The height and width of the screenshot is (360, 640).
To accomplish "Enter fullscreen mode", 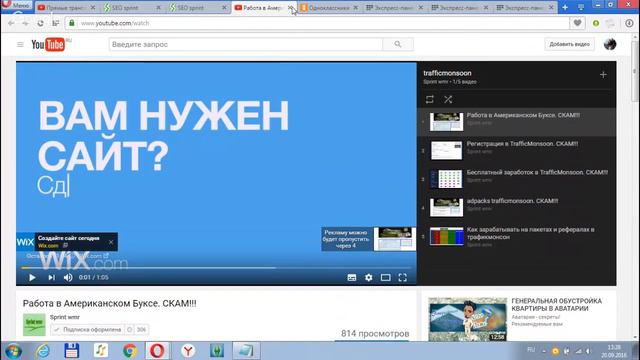I will click(x=402, y=278).
